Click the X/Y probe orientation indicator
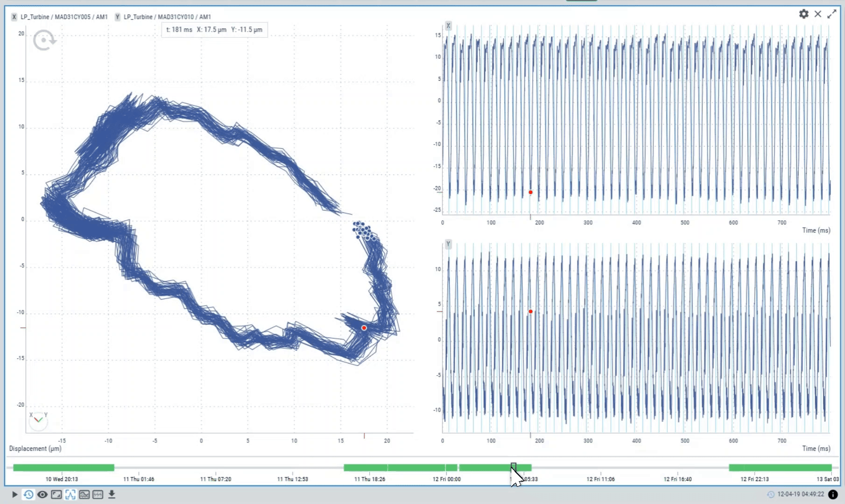 click(x=38, y=420)
